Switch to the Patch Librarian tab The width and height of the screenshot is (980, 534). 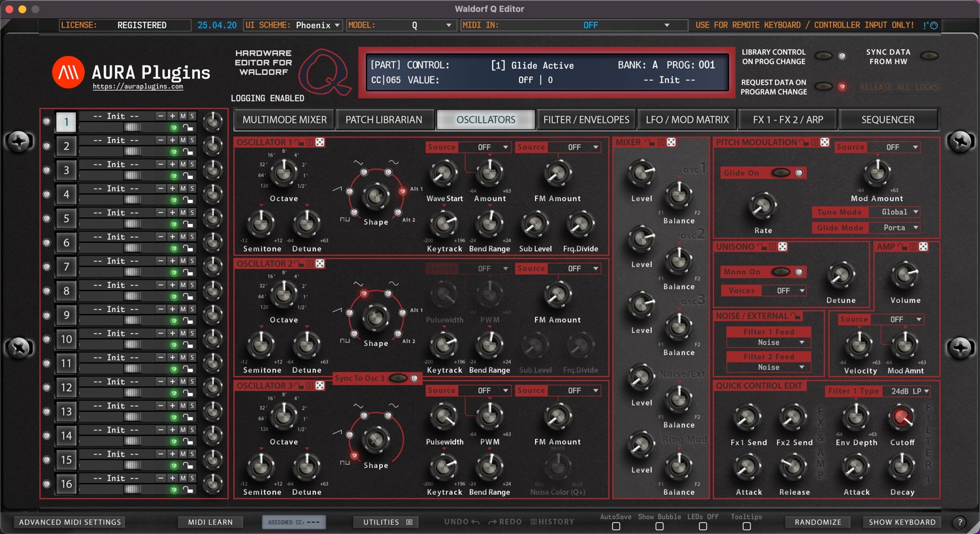click(x=384, y=119)
